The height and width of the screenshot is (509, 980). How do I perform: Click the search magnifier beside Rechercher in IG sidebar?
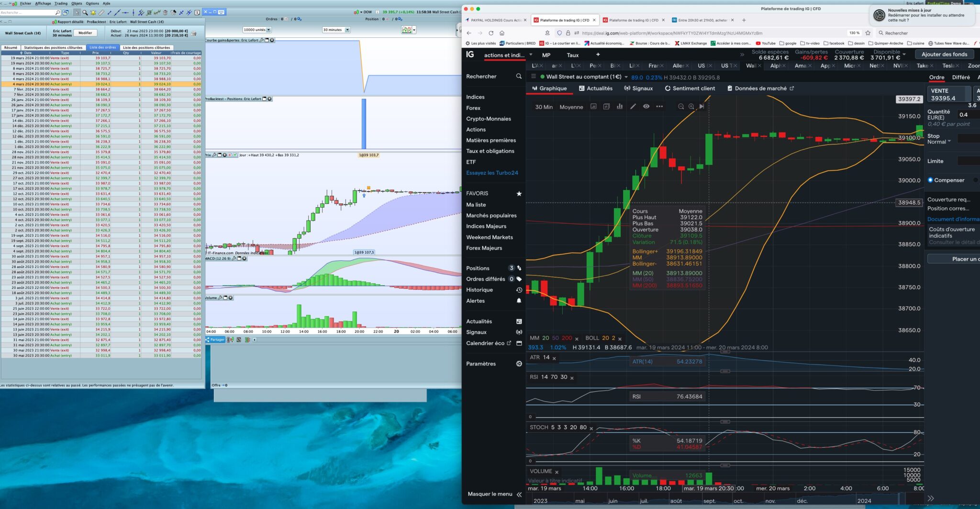(519, 77)
